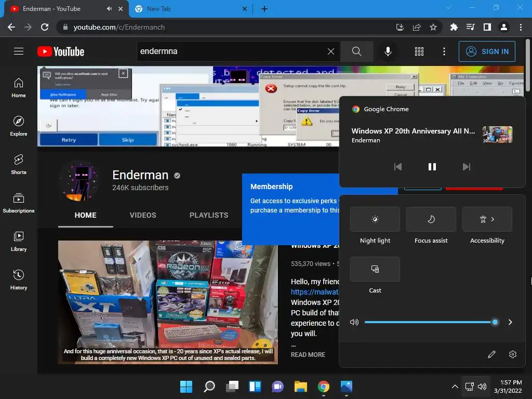
Task: Toggle Cast quick setting
Action: point(375,269)
